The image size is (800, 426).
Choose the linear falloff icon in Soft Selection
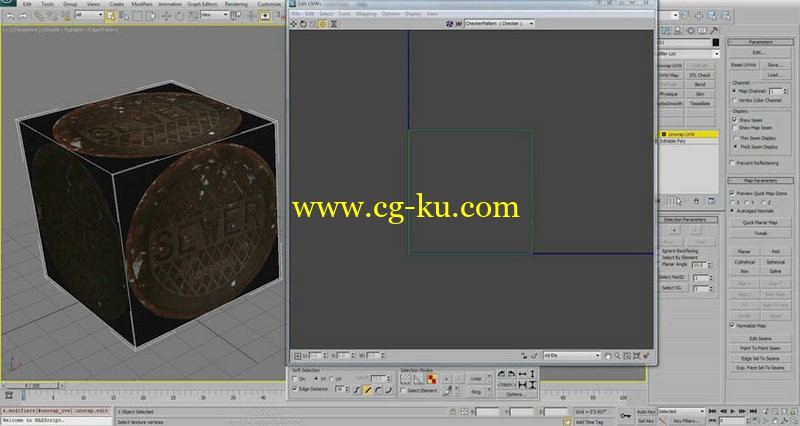coord(367,390)
